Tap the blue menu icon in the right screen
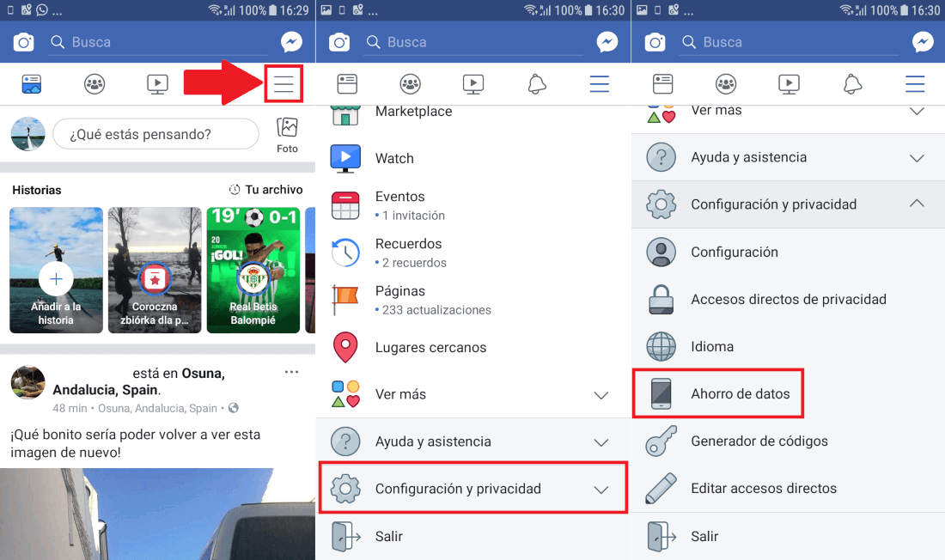This screenshot has width=945, height=560. click(915, 84)
